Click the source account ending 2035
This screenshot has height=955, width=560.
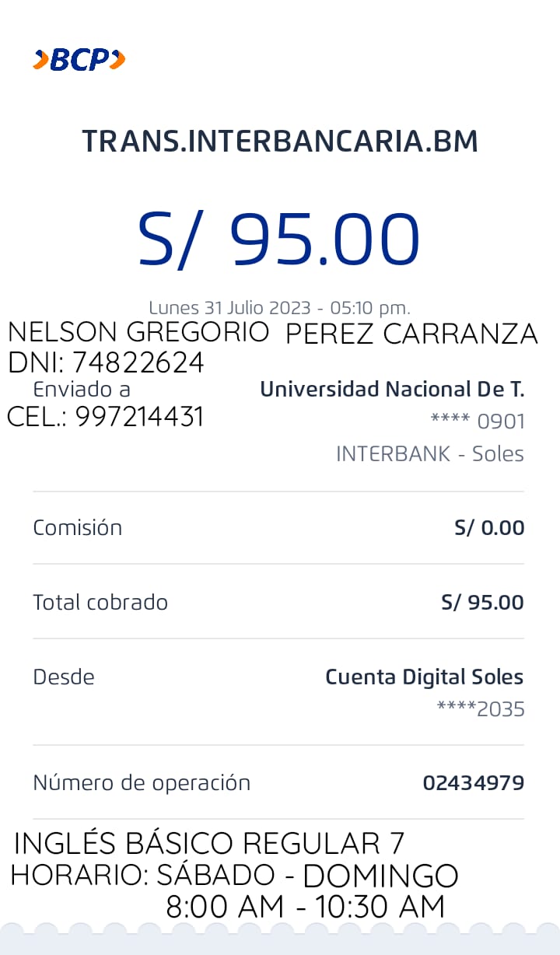(481, 709)
